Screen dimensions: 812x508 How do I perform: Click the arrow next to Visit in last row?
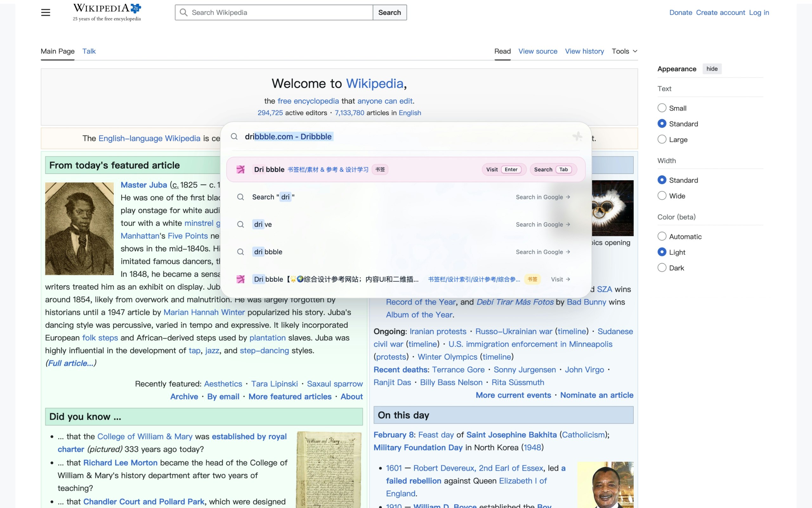click(568, 279)
